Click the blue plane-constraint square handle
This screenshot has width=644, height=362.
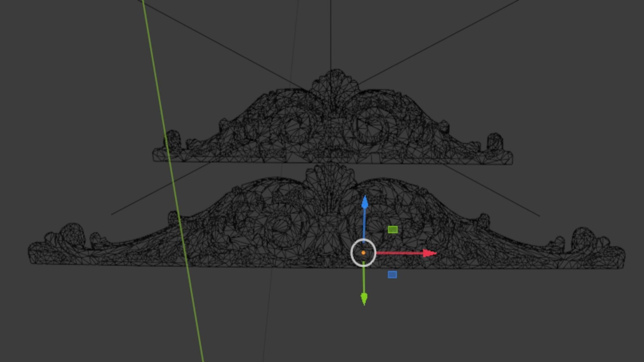tap(392, 275)
